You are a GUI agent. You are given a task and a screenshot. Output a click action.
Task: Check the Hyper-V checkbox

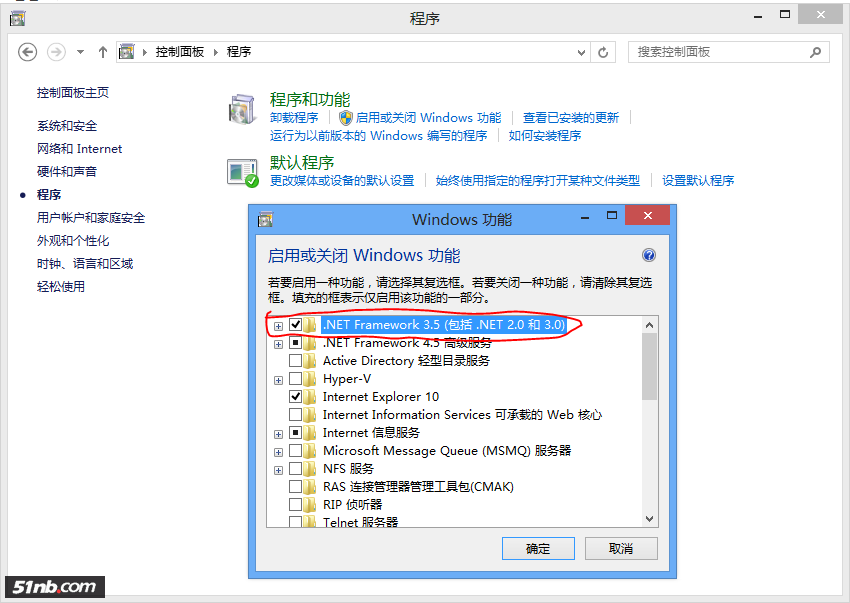[295, 378]
